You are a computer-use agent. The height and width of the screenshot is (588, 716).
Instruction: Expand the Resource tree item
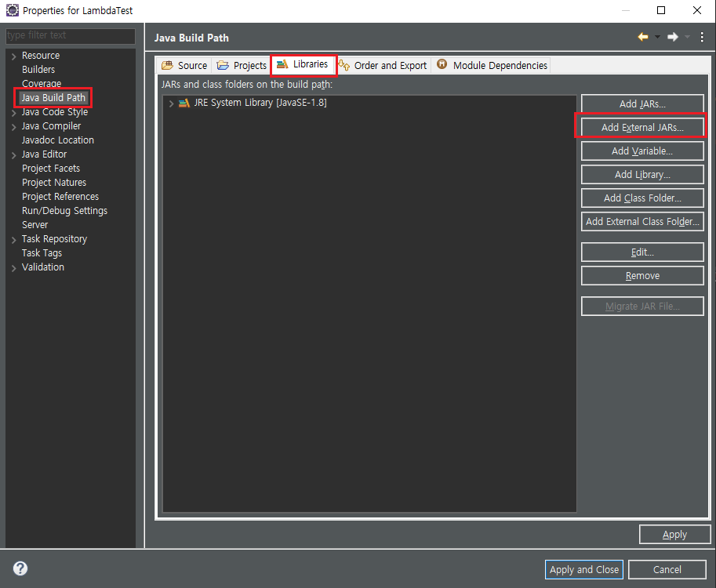13,56
